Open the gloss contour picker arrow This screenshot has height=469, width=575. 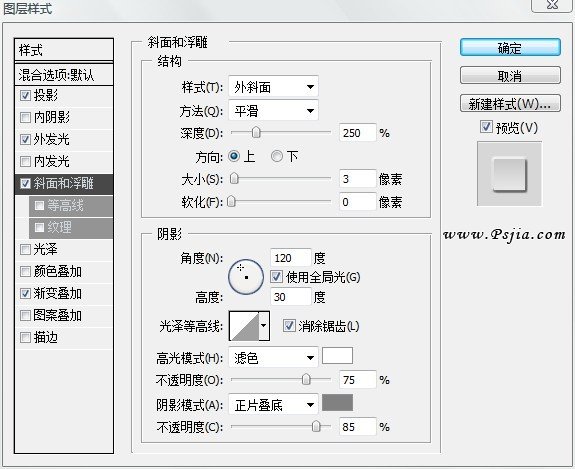pos(264,326)
